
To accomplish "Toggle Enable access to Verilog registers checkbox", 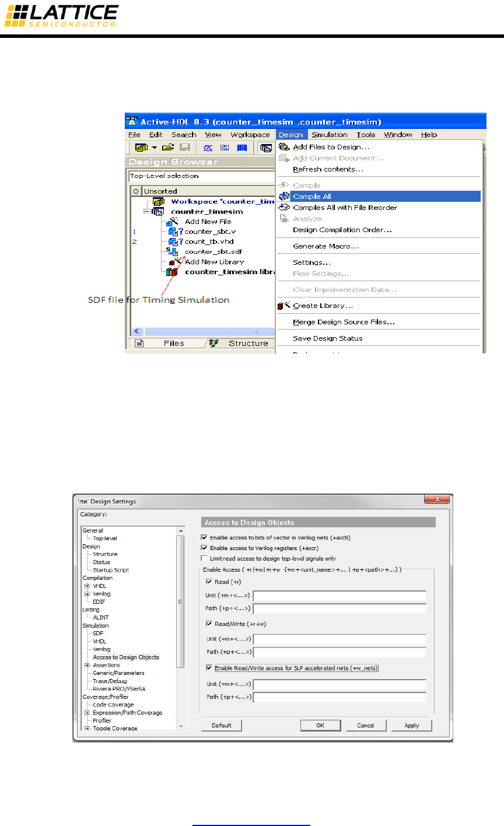I will 204,548.
